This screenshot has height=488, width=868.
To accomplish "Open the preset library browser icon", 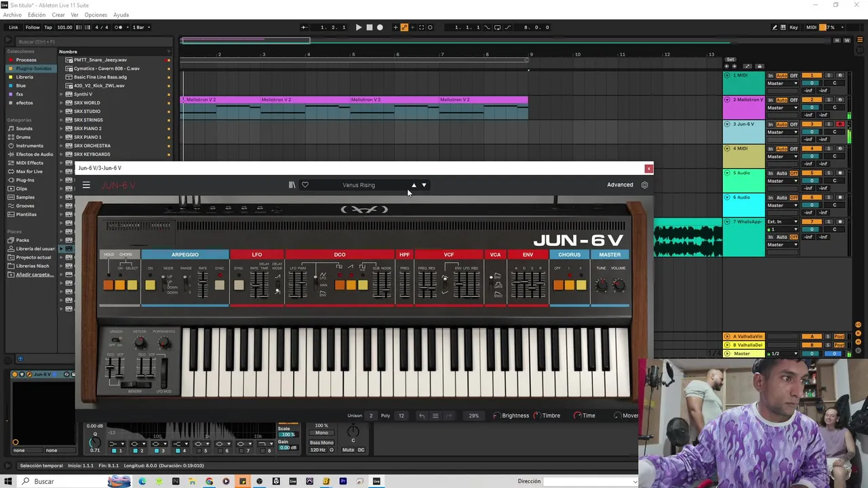I will point(292,185).
